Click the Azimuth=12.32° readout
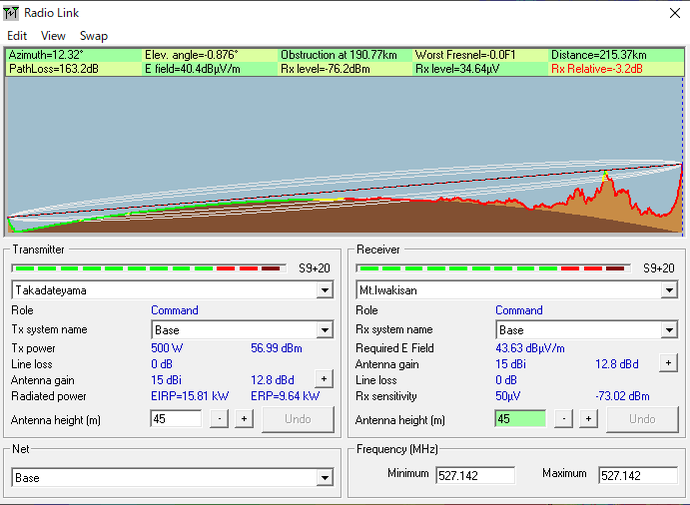The height and width of the screenshot is (505, 690). tap(46, 55)
